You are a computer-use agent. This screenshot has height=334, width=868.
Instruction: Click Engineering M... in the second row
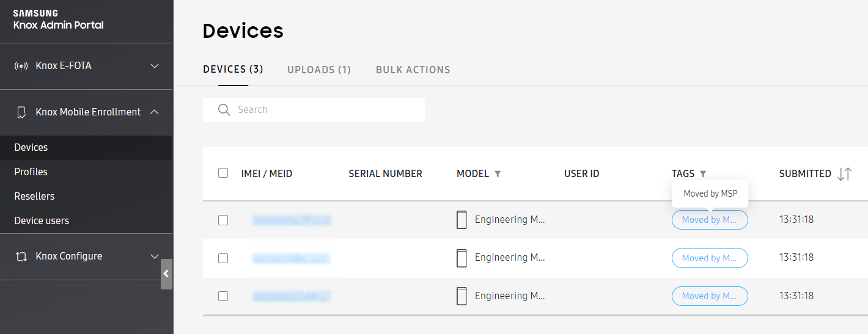pos(510,258)
